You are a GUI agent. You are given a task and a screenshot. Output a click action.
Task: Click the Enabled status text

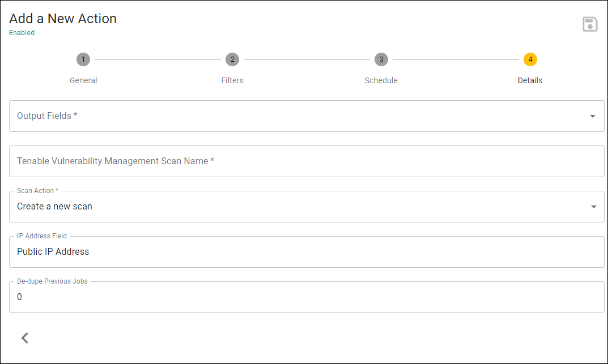(22, 33)
